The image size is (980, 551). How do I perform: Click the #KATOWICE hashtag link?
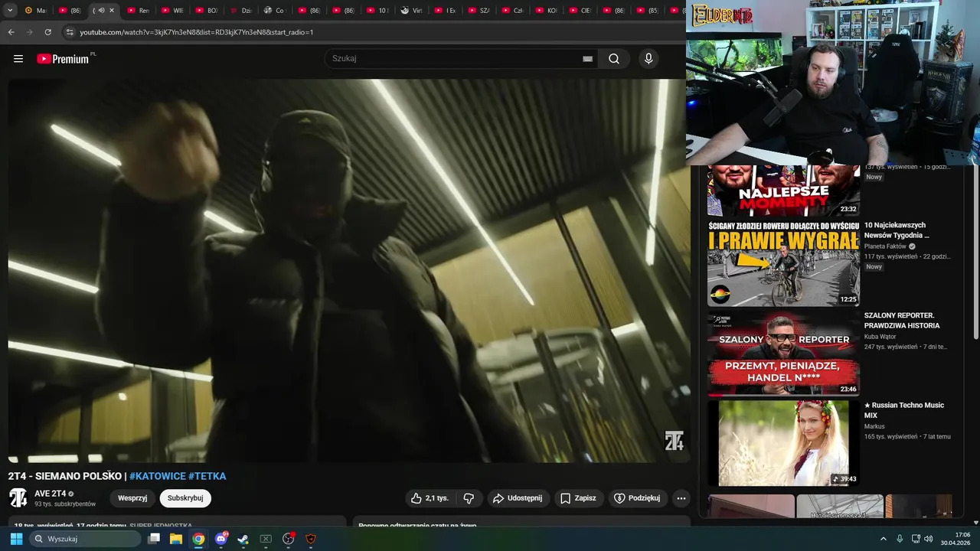[x=158, y=476]
